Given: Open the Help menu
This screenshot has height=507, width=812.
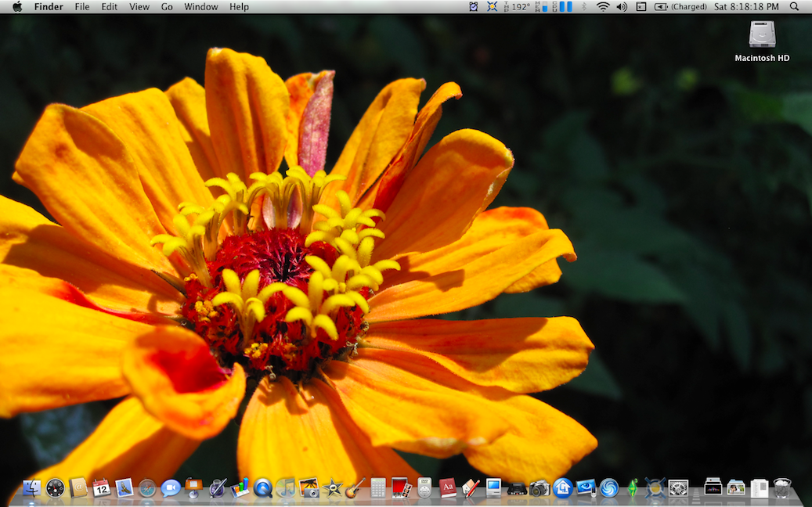Looking at the screenshot, I should coord(240,7).
